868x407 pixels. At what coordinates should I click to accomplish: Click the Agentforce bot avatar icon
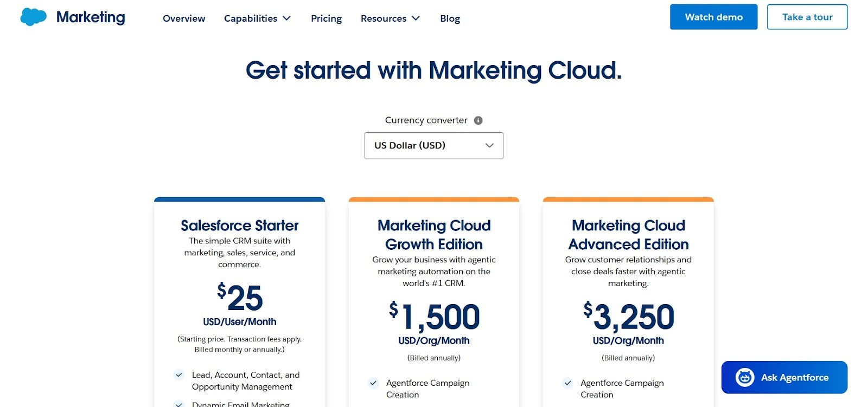pos(745,377)
